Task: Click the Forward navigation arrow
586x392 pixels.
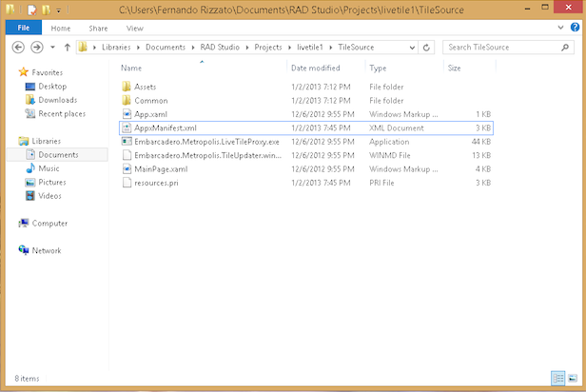Action: click(x=36, y=47)
